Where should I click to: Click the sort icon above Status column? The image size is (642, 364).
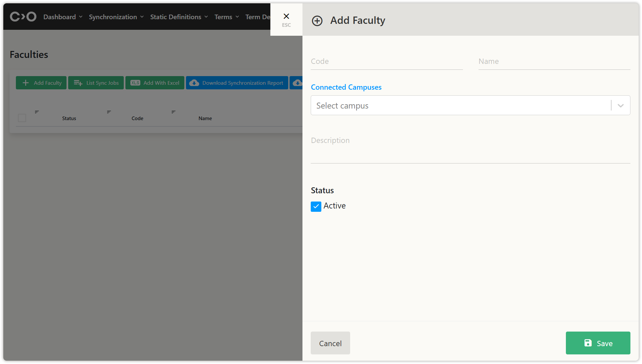coord(37,112)
